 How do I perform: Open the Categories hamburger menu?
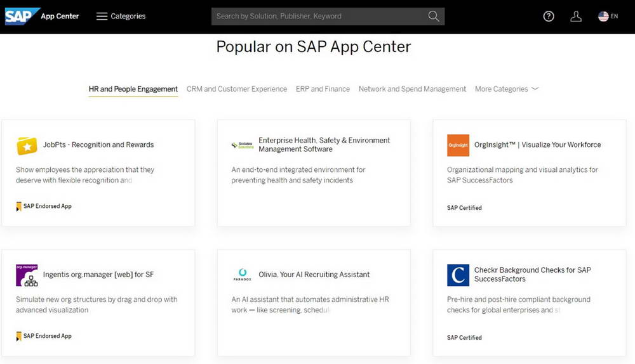[x=102, y=16]
